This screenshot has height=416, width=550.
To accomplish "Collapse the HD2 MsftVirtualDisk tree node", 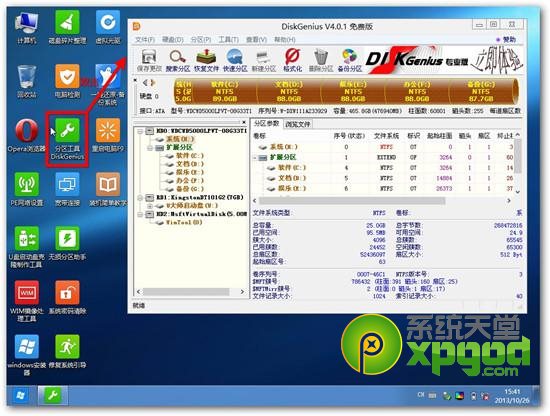I will (140, 214).
